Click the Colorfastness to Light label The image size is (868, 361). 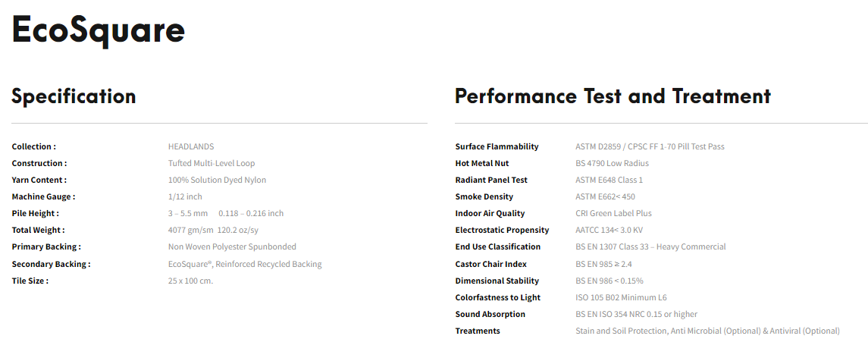[x=497, y=297]
